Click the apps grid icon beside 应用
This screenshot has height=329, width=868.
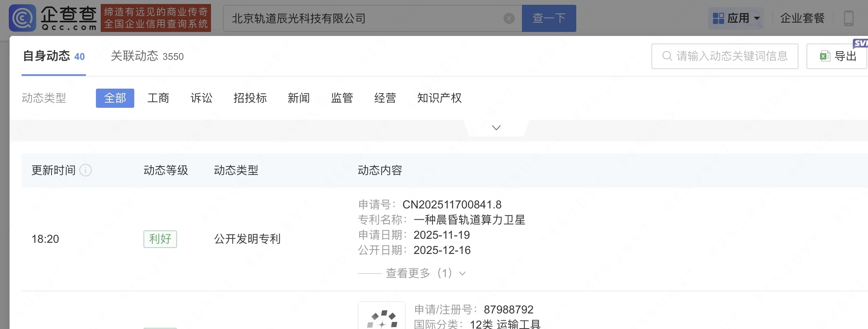718,18
